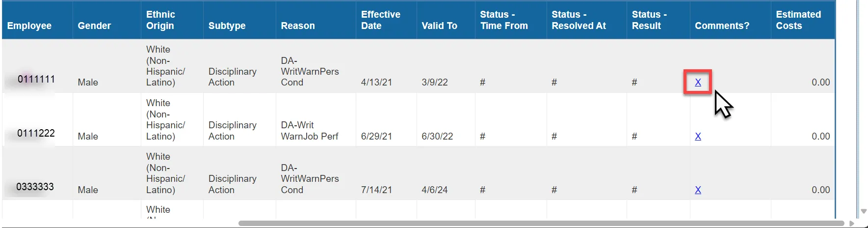Click the horizontal scrollbar thumb
The image size is (868, 228).
pos(540,224)
